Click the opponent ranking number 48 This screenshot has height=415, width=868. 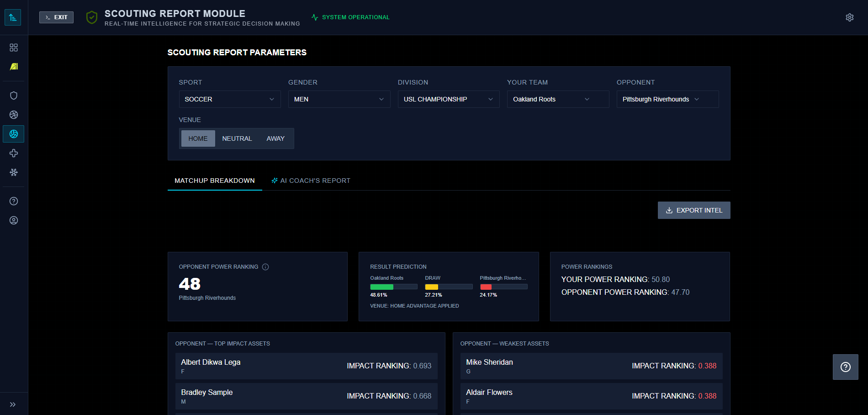tap(190, 284)
